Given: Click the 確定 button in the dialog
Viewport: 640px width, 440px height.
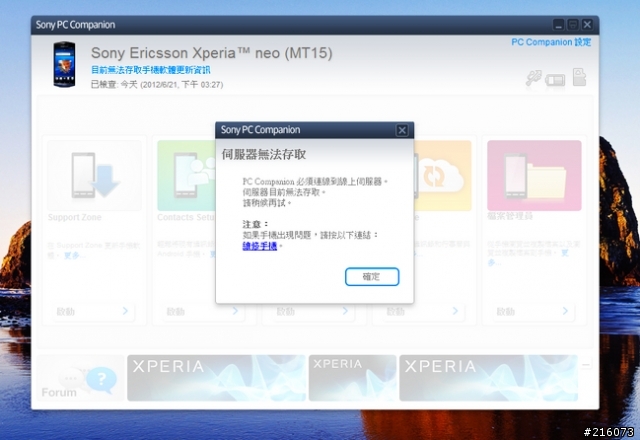Looking at the screenshot, I should click(x=372, y=277).
